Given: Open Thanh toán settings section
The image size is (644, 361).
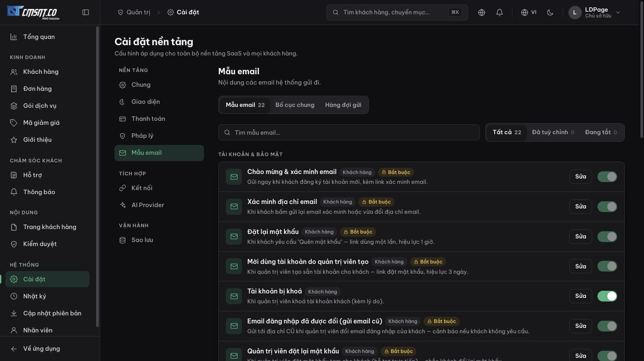Looking at the screenshot, I should click(159, 119).
